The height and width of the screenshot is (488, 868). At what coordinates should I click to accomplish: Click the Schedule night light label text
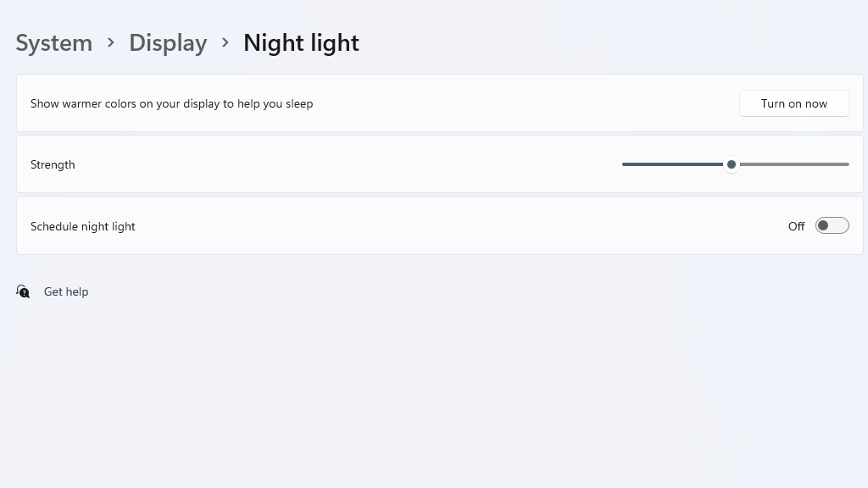click(82, 226)
